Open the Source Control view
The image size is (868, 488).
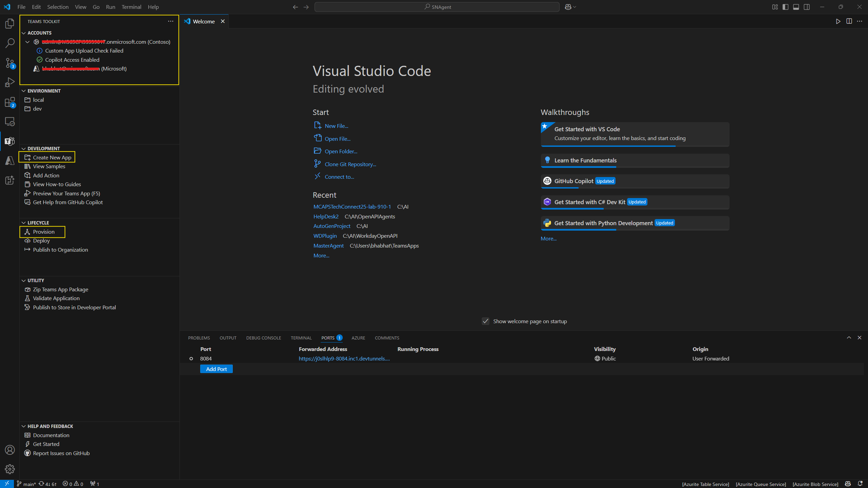pos(10,63)
